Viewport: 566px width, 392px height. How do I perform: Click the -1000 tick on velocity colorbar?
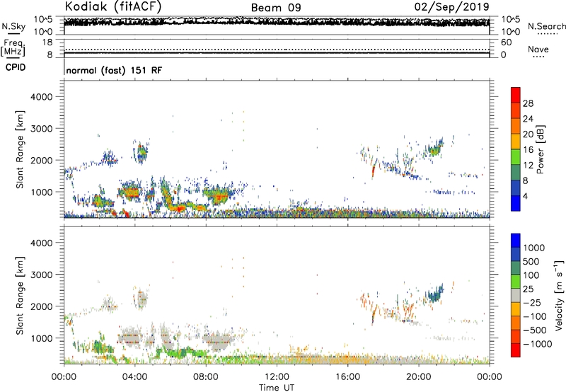point(538,344)
